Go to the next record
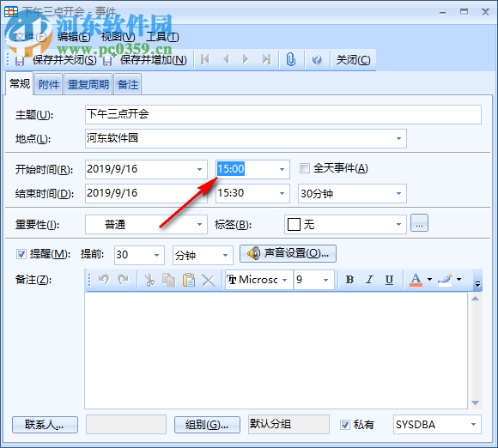 (246, 59)
